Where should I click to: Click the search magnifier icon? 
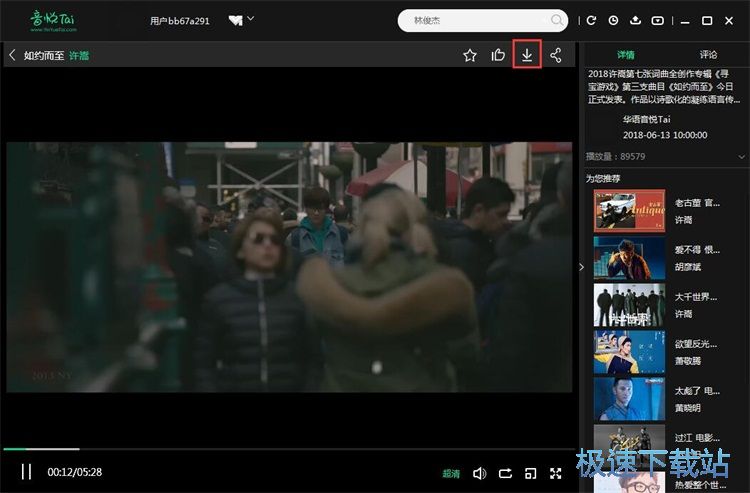[556, 20]
